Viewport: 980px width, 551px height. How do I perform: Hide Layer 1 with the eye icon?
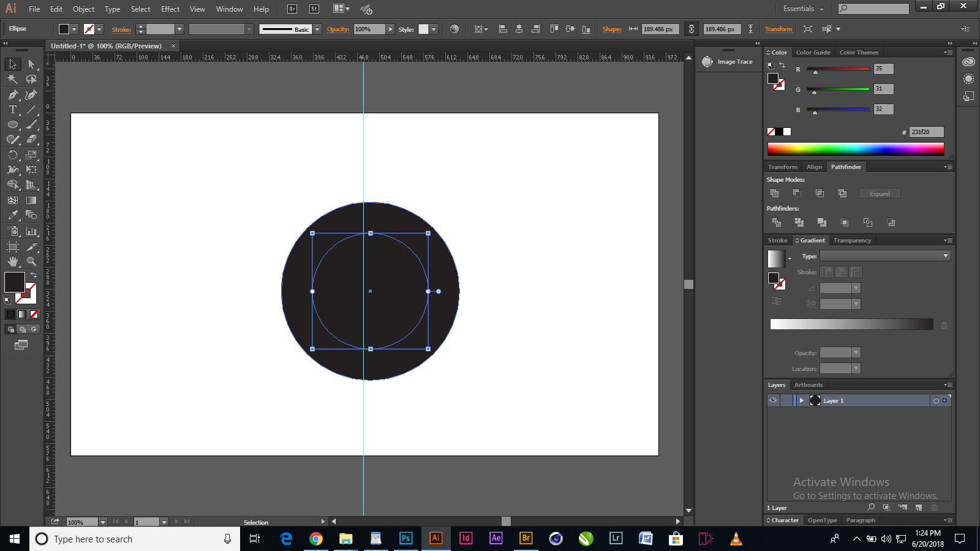pyautogui.click(x=773, y=400)
